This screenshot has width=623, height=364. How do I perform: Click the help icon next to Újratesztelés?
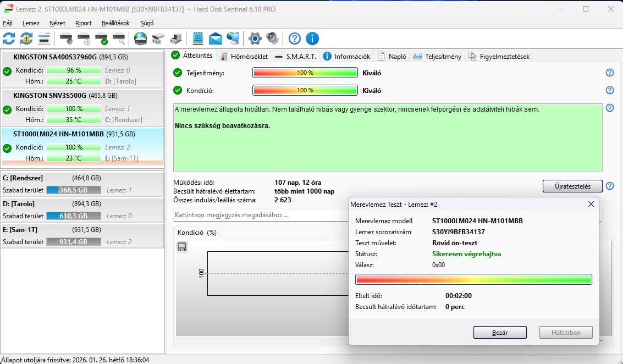610,186
